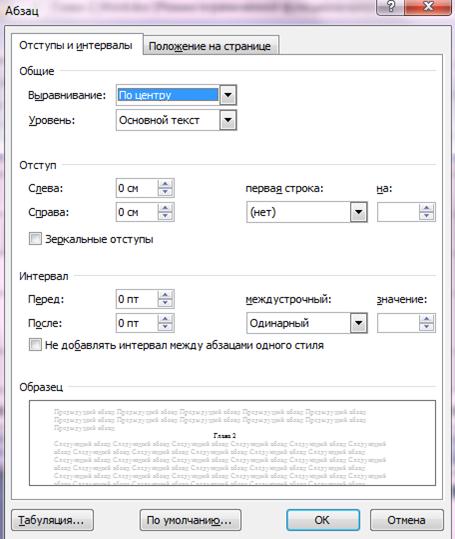The width and height of the screenshot is (455, 539).
Task: Increase the После spacing value
Action: point(165,319)
